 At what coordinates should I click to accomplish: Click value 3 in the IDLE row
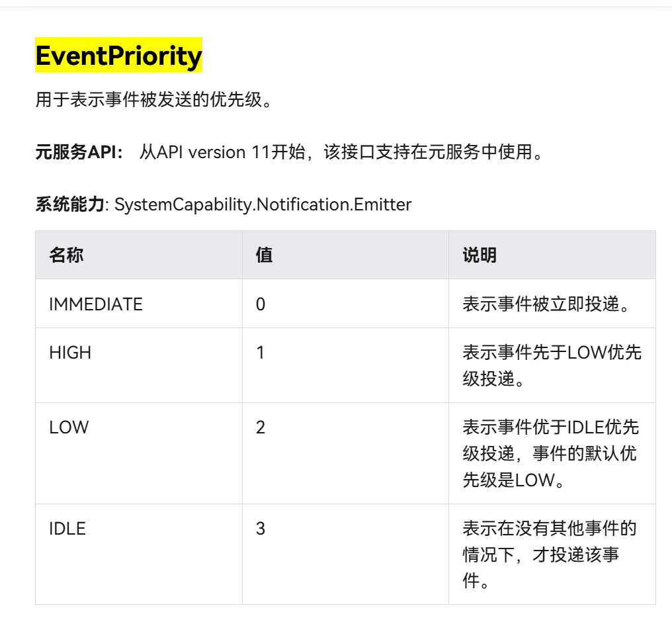261,529
